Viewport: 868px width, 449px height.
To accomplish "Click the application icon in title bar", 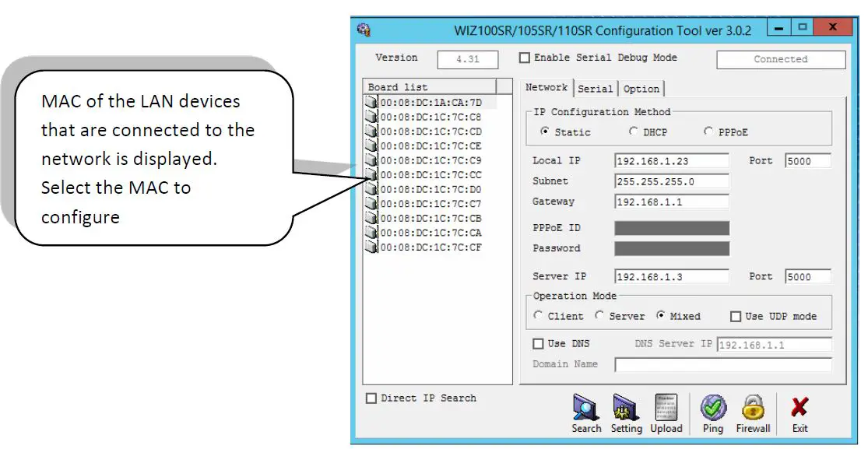I will [364, 30].
